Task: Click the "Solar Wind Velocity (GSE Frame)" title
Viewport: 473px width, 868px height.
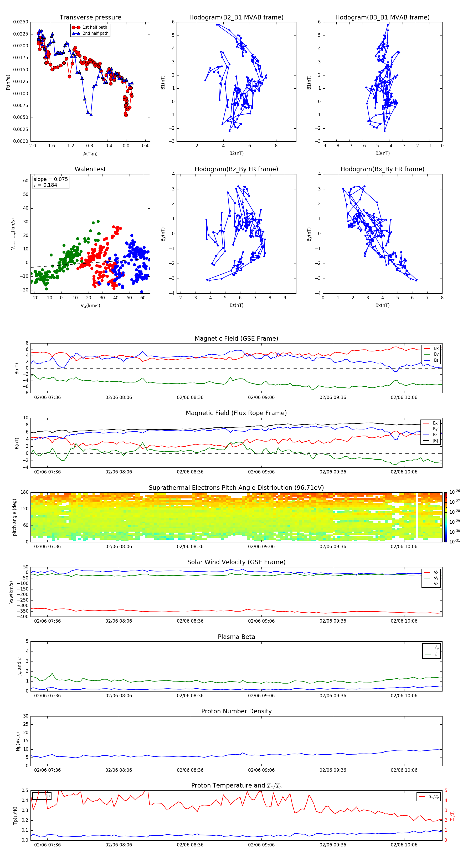Action: pos(236,562)
